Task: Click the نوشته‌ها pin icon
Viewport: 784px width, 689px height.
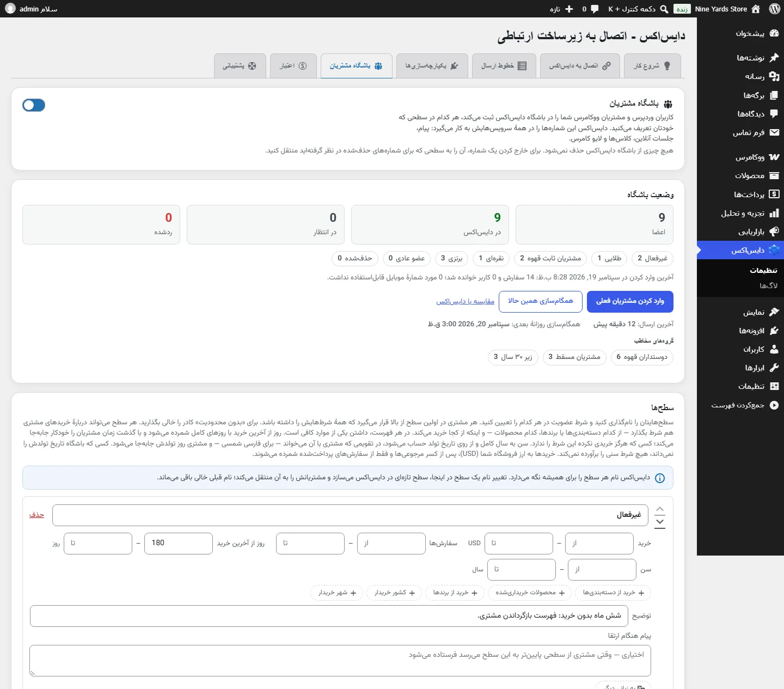Action: click(774, 57)
